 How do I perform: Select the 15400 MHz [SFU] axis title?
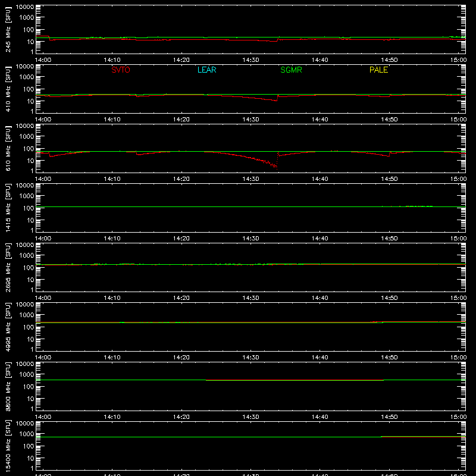tap(8, 446)
